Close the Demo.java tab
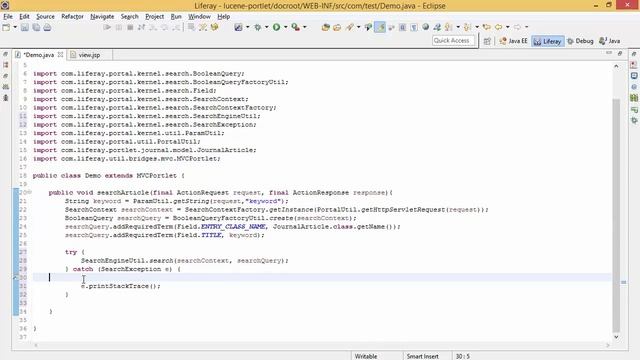Image resolution: width=640 pixels, height=360 pixels. click(x=60, y=55)
